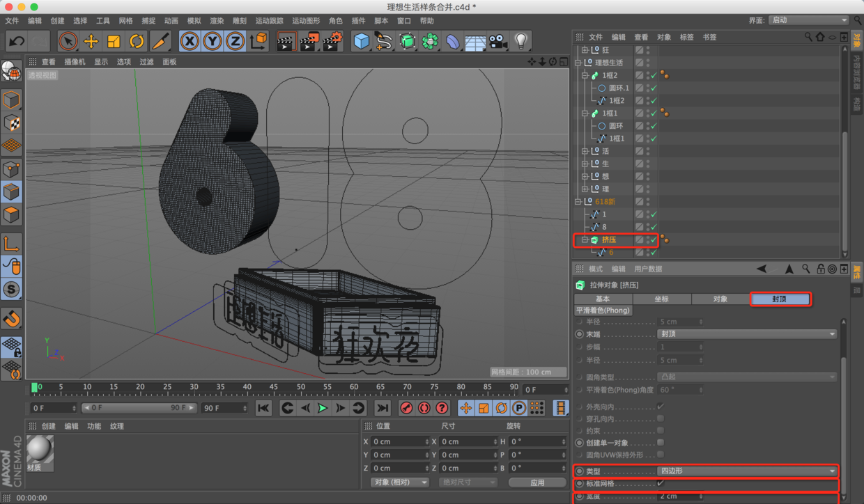Toggle the Z axis lock
The width and height of the screenshot is (864, 504).
click(x=235, y=41)
